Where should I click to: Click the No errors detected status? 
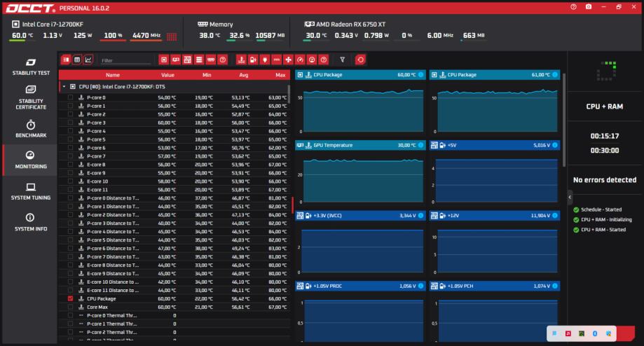(x=605, y=180)
